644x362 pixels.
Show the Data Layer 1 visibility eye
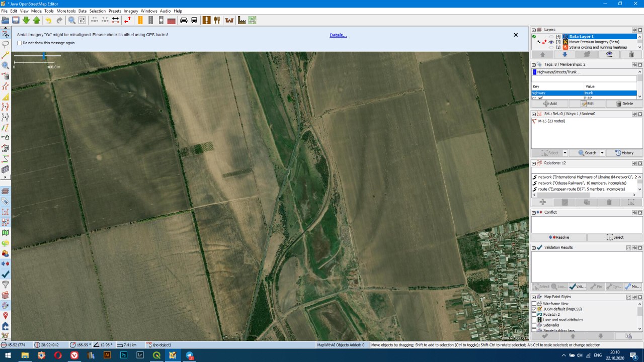(x=551, y=37)
